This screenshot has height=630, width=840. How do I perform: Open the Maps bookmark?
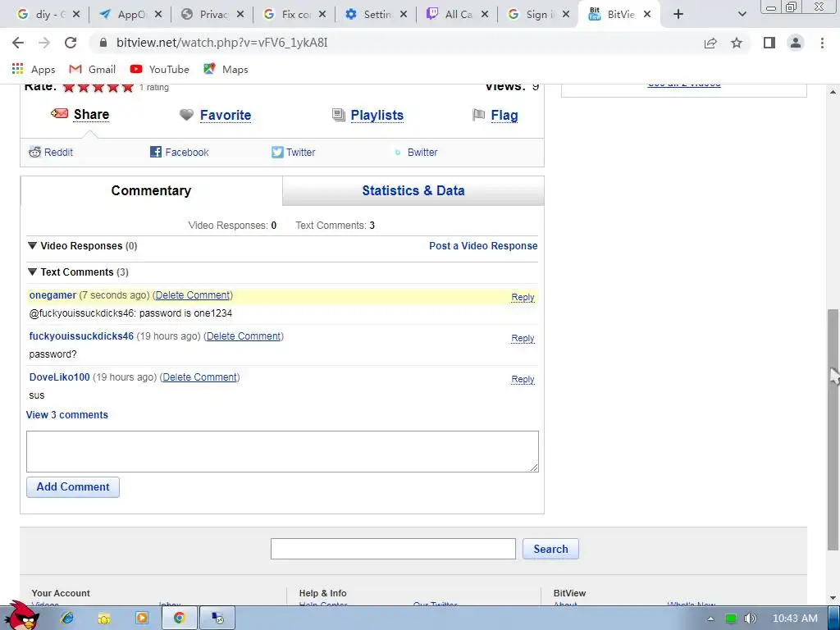coord(226,69)
